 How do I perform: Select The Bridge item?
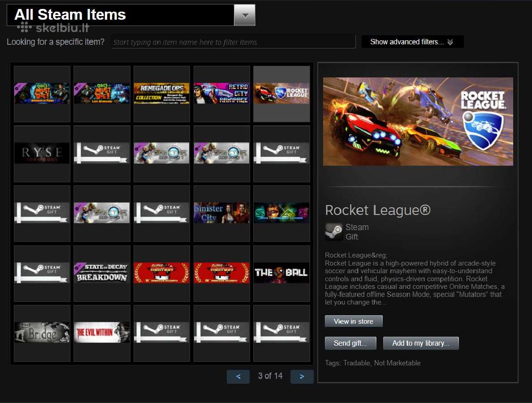click(42, 333)
